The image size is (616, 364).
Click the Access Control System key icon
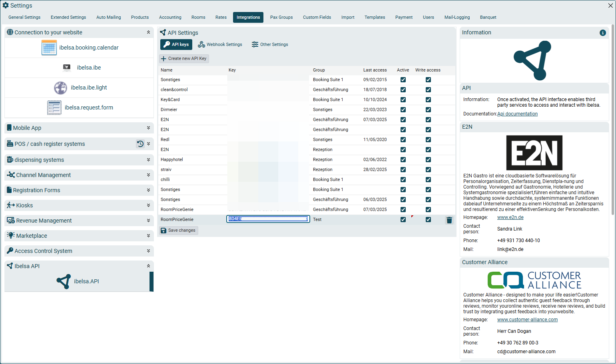pyautogui.click(x=10, y=251)
